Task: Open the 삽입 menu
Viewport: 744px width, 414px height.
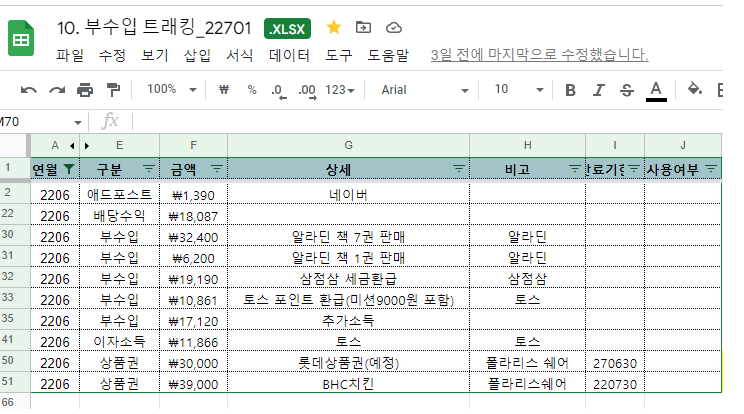Action: 197,55
